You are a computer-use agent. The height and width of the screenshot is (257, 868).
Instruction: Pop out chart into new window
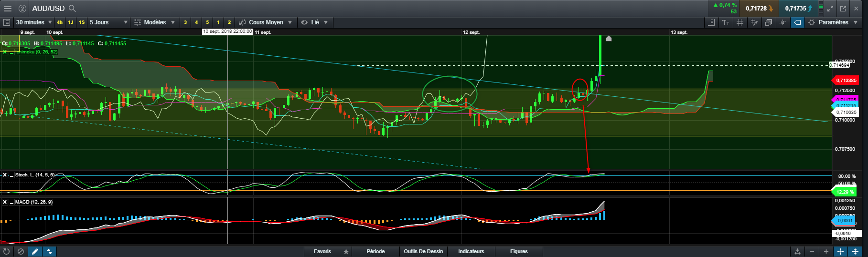click(x=843, y=9)
